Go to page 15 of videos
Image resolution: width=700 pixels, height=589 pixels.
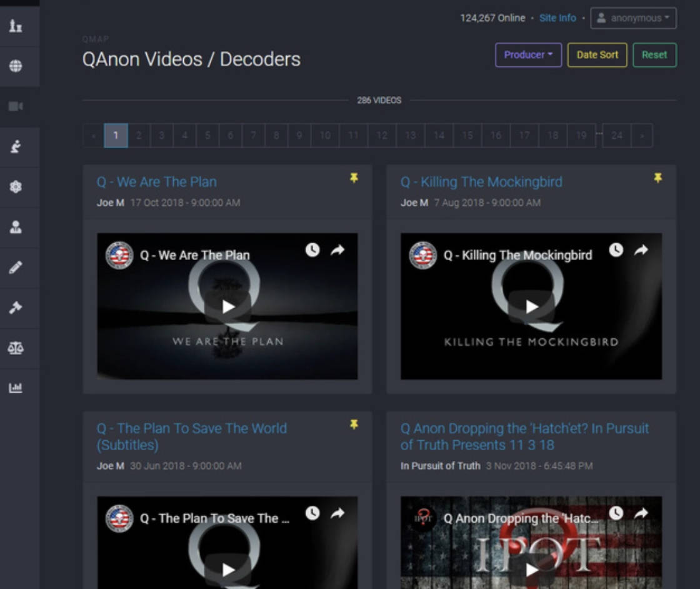(x=467, y=135)
